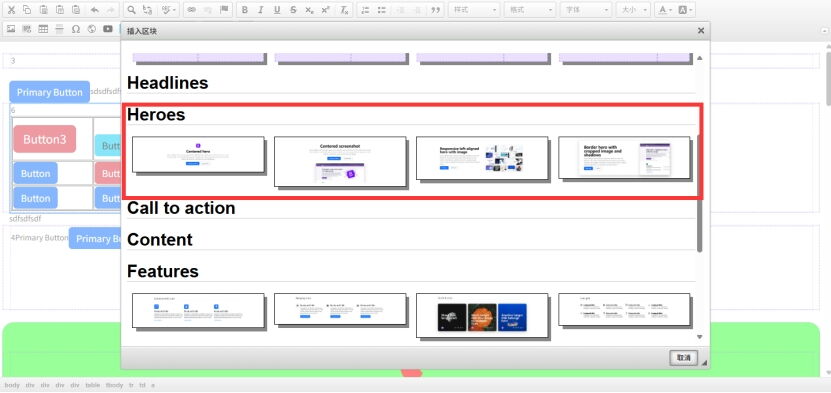Expand the 字体 font dropdown

pyautogui.click(x=586, y=10)
